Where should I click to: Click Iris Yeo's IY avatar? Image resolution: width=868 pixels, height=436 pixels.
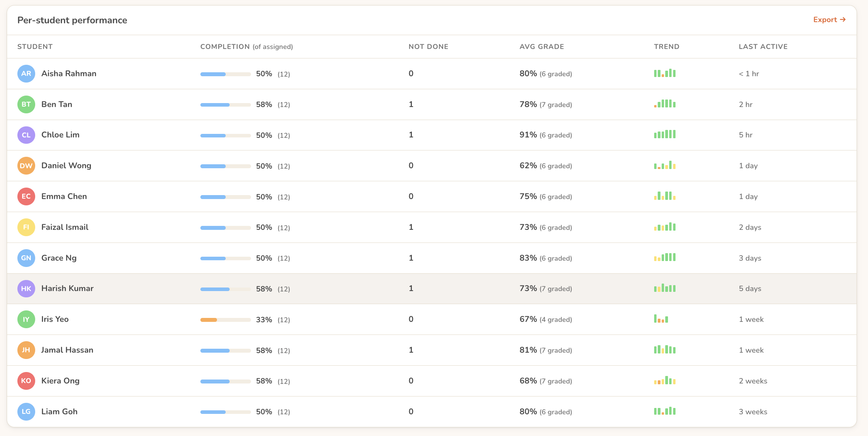point(26,319)
